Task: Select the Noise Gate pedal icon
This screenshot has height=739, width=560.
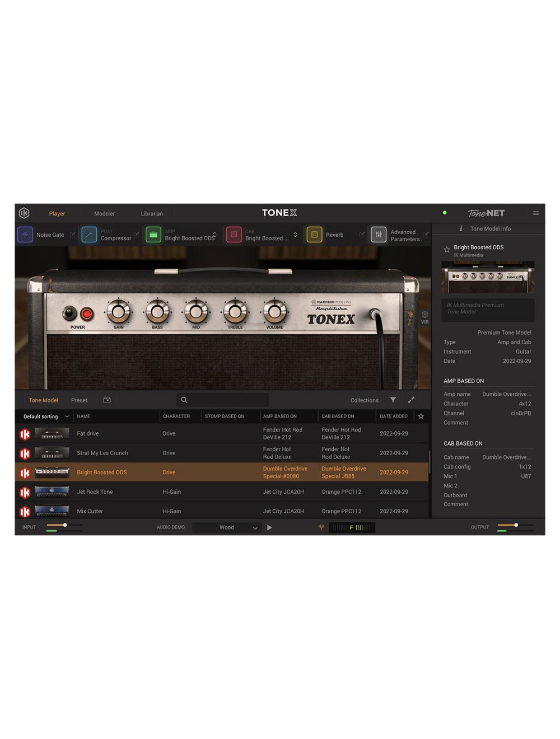Action: [25, 235]
